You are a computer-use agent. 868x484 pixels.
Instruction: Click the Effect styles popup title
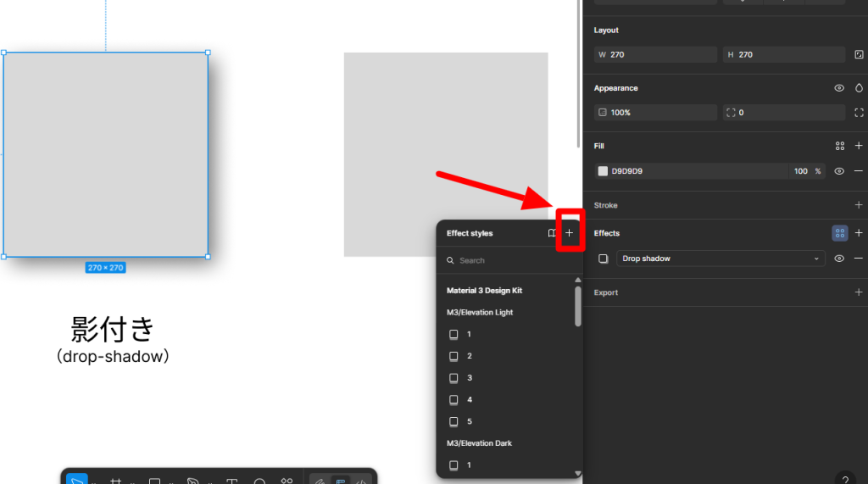click(470, 233)
